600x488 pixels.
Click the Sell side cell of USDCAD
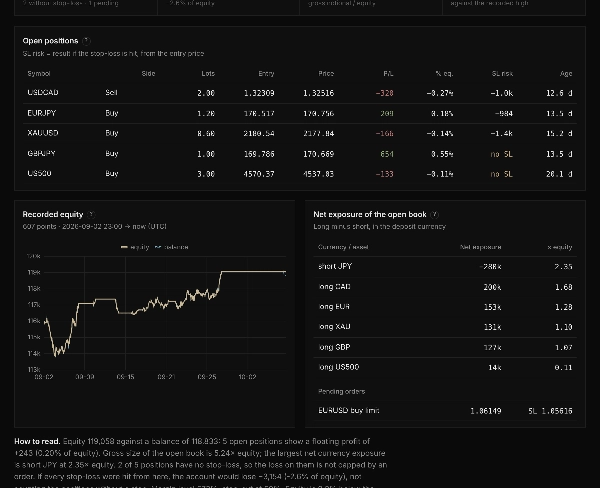click(x=111, y=93)
